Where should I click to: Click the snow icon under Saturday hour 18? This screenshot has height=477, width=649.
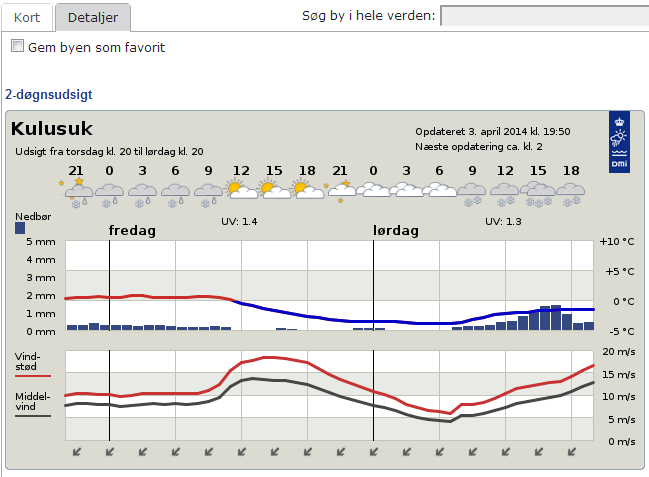571,195
